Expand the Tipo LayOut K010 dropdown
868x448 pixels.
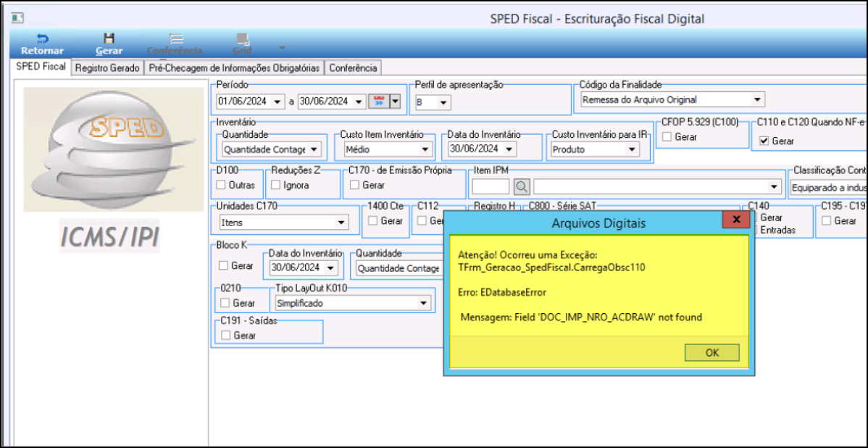coord(423,303)
